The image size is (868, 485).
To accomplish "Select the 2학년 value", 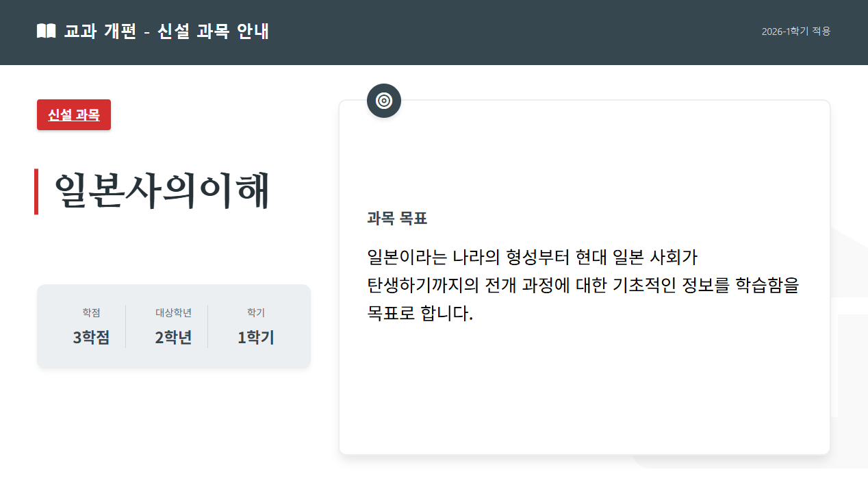I will 173,338.
